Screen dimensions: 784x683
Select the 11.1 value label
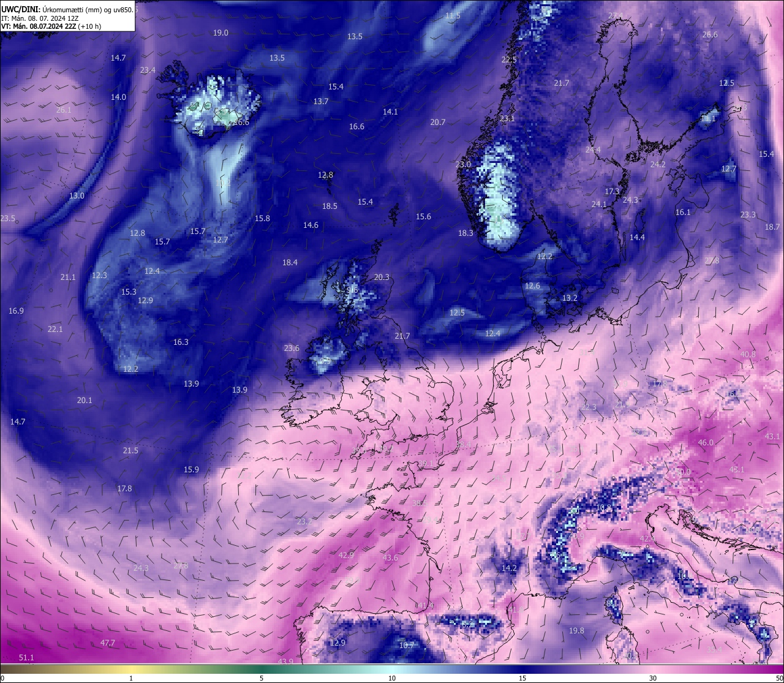coord(708,118)
